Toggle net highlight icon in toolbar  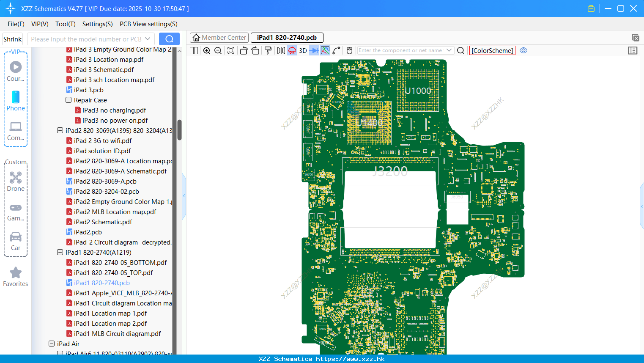coord(325,50)
